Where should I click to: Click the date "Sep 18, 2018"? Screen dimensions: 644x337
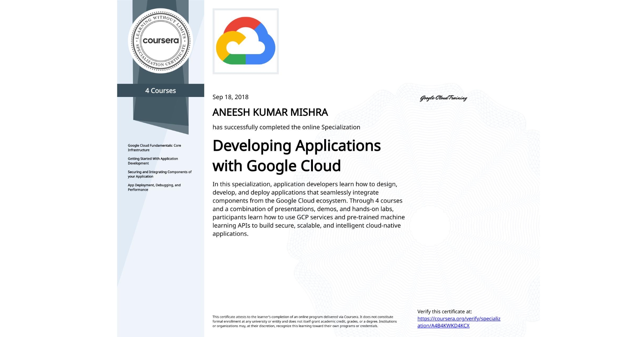click(x=230, y=97)
